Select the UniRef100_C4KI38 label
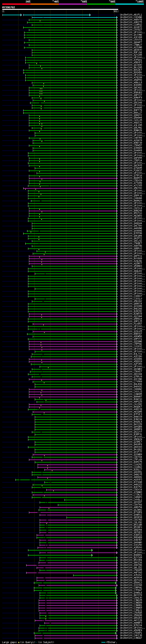This screenshot has width=146, height=644. click(x=131, y=636)
